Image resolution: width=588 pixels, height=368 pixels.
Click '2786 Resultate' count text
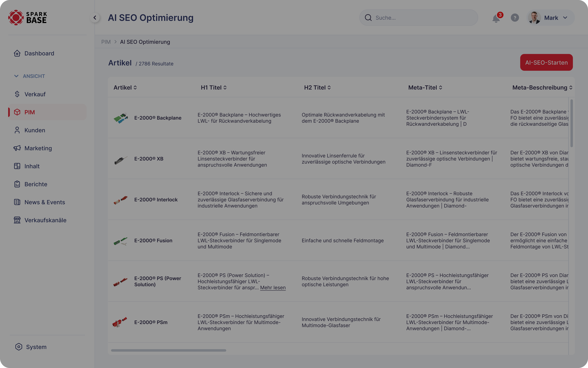[156, 64]
